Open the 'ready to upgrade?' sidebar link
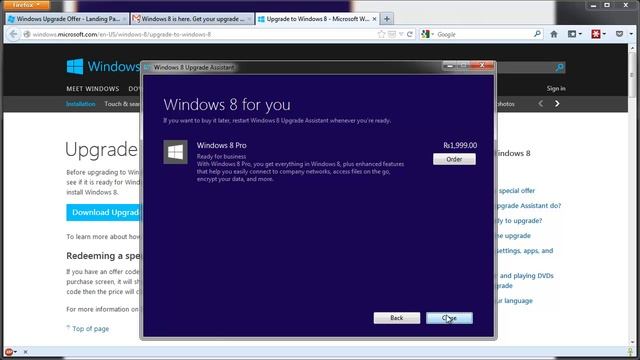This screenshot has width=640, height=360. [x=520, y=221]
